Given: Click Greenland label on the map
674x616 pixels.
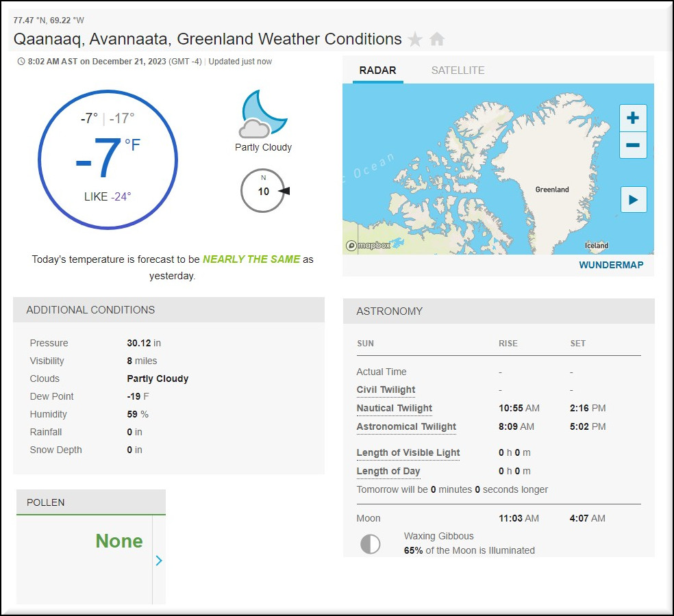Looking at the screenshot, I should [552, 190].
